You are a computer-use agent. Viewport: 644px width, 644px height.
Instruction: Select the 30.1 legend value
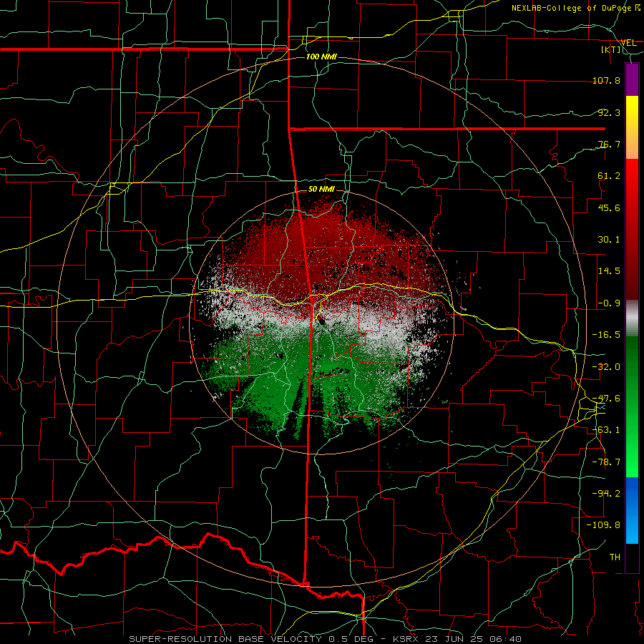[609, 240]
